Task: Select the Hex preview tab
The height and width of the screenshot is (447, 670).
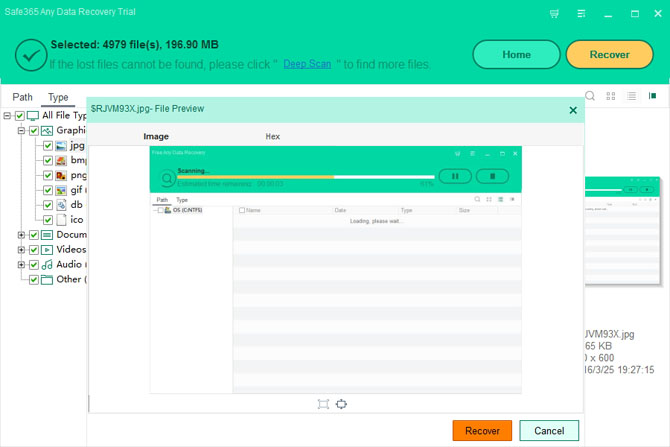Action: click(273, 136)
